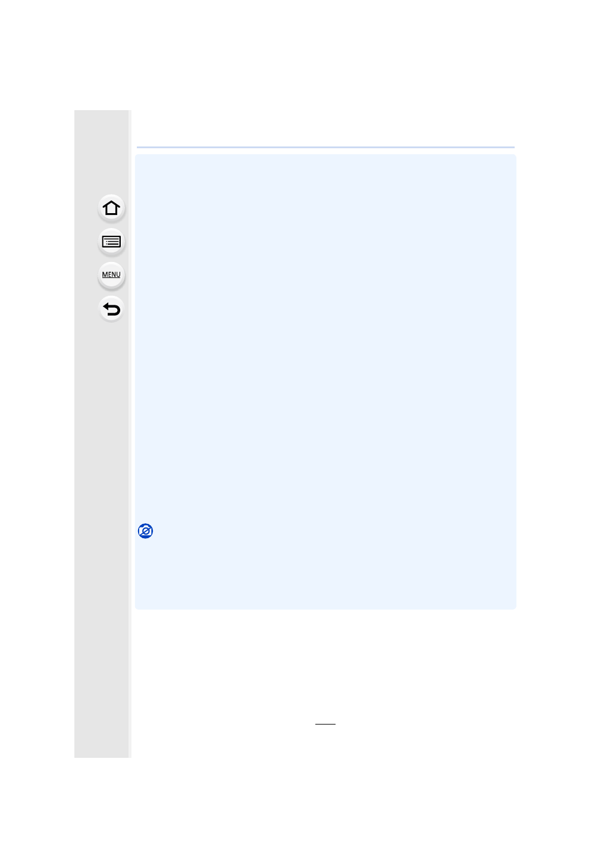Viewport: 614px width, 868px height.
Task: Tap the round button with contents symbol
Action: click(x=111, y=242)
